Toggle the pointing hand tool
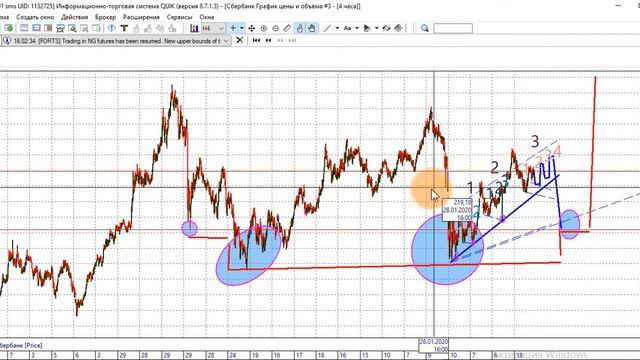The width and height of the screenshot is (640, 360). point(300,28)
